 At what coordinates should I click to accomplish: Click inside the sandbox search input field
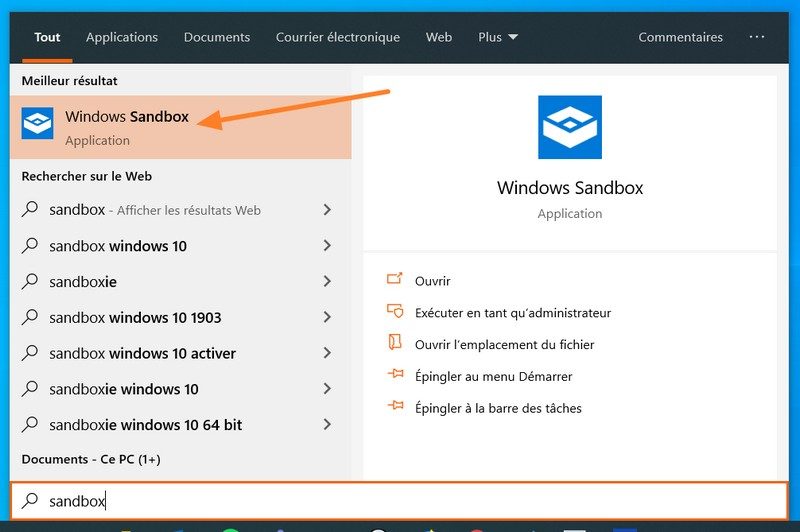[399, 501]
